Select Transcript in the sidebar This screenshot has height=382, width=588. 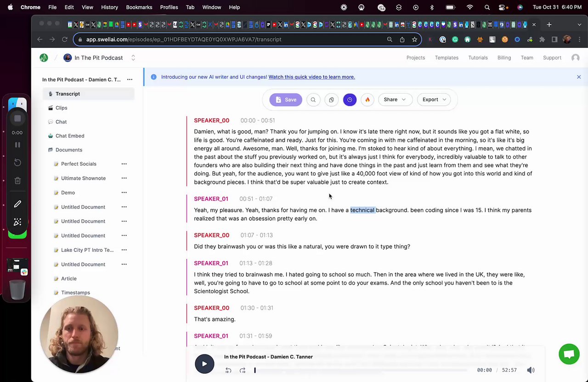pyautogui.click(x=89, y=94)
